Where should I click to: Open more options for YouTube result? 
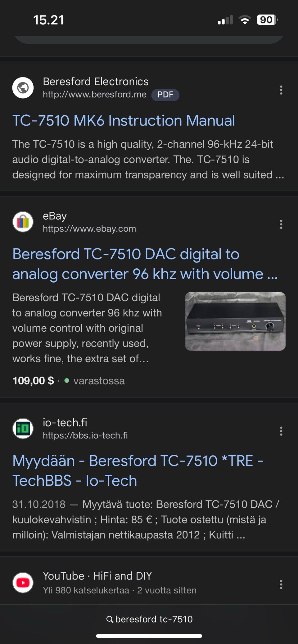(281, 584)
